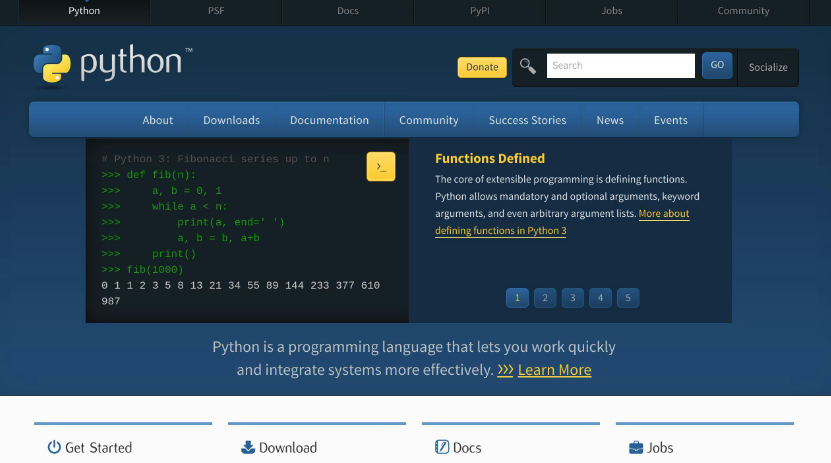Open the Events menu

(x=670, y=120)
